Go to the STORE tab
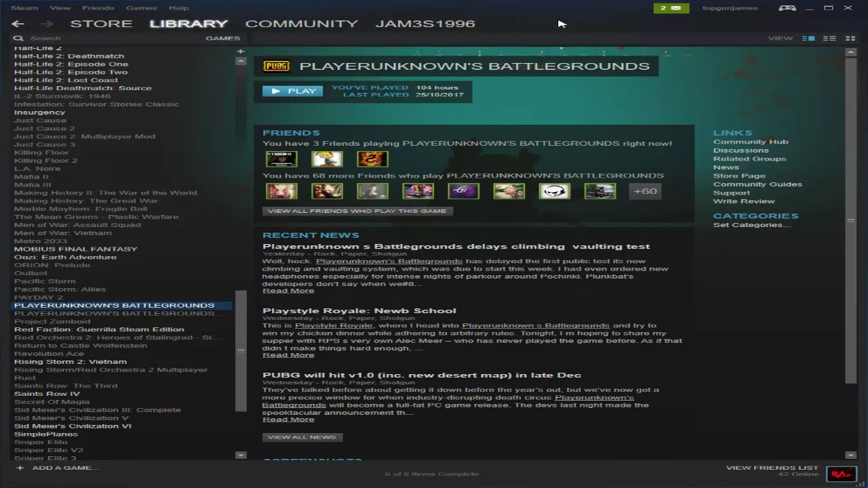 click(102, 24)
